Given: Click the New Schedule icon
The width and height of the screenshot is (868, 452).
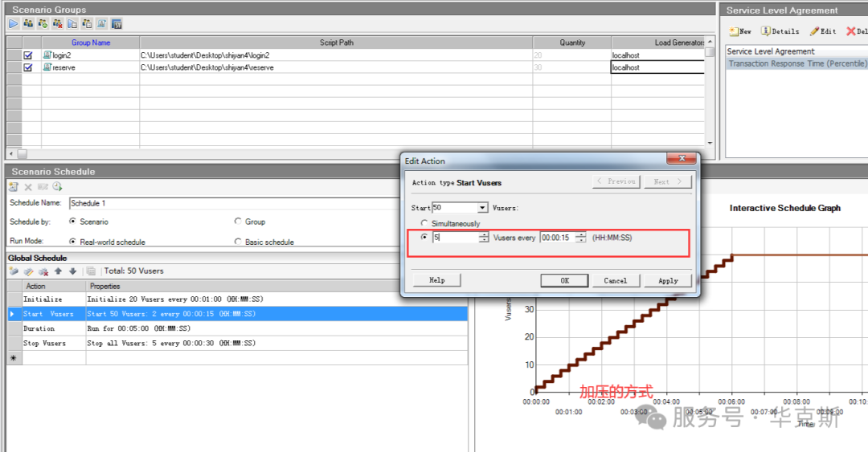Looking at the screenshot, I should (x=14, y=186).
